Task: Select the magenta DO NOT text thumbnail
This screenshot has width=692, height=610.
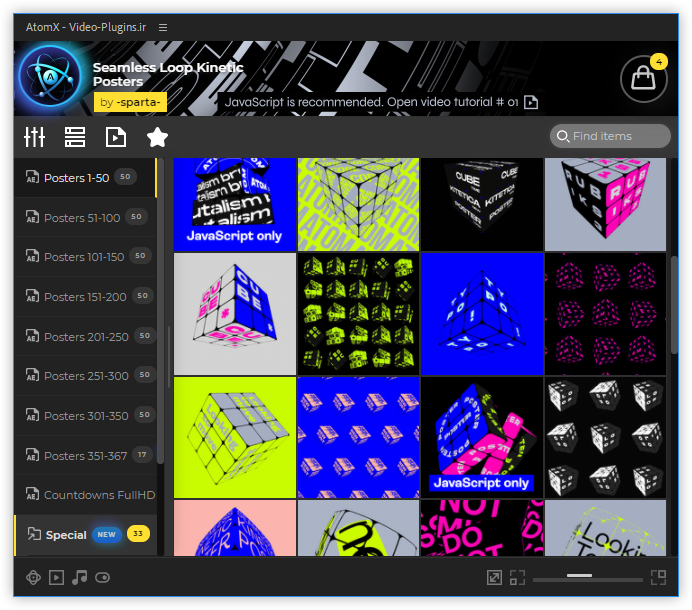Action: (482, 528)
